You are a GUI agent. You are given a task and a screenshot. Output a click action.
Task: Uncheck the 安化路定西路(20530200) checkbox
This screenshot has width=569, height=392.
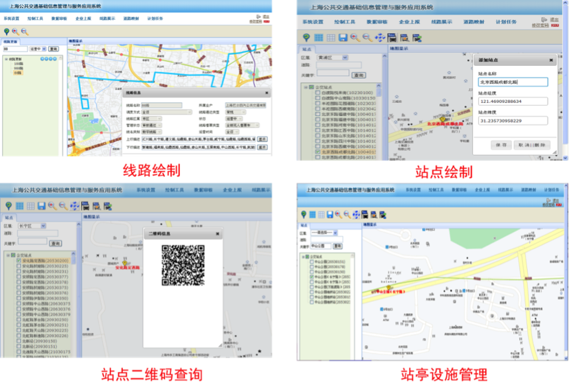(19, 260)
